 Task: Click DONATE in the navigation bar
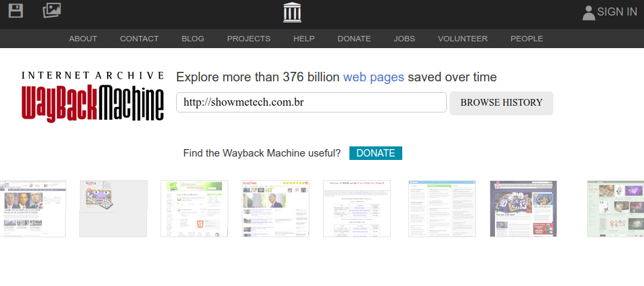pyautogui.click(x=353, y=39)
